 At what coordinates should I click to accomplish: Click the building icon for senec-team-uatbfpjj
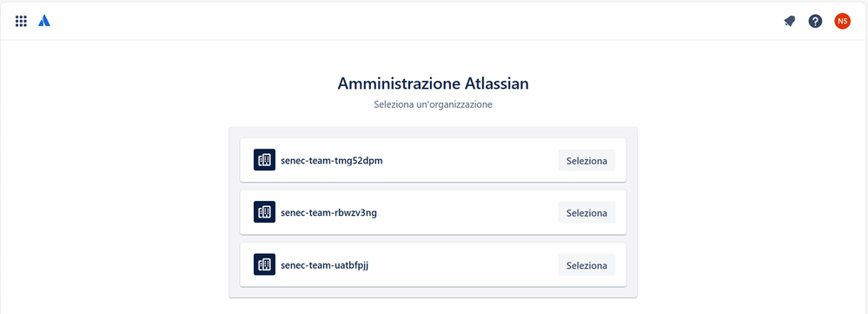pos(265,264)
